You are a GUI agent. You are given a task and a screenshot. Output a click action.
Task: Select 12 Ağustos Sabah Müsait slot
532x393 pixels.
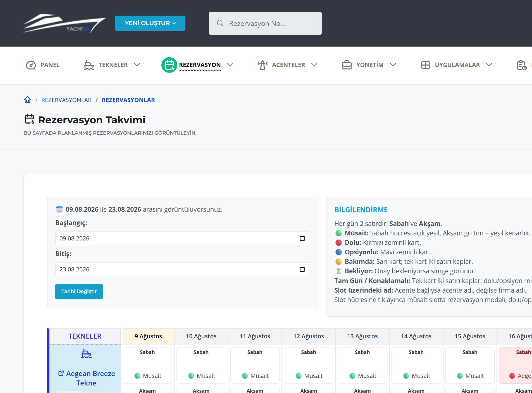309,365
